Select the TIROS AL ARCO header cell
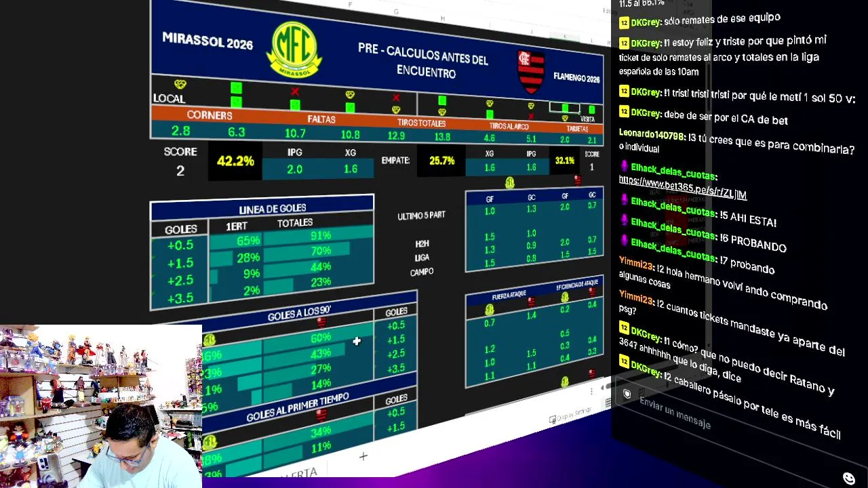Screen dimensions: 868x488 (509, 126)
